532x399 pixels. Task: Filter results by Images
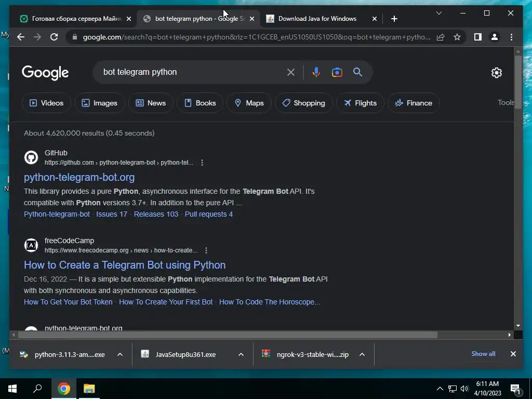click(x=99, y=103)
